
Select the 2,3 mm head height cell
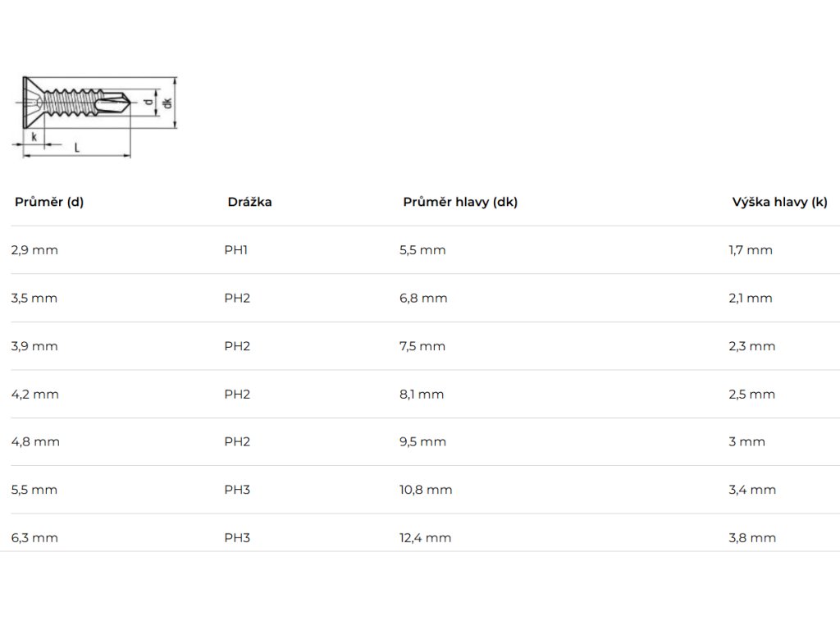point(751,346)
